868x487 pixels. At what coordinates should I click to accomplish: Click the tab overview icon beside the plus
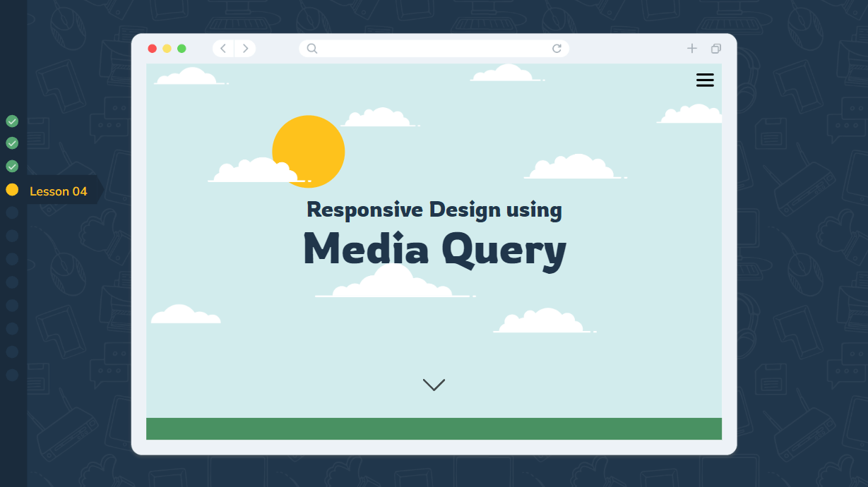coord(715,48)
